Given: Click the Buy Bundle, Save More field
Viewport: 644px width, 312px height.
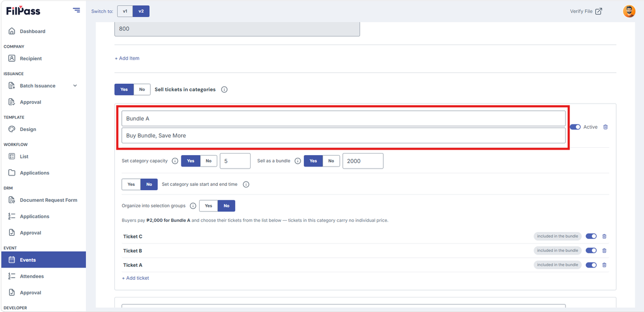Looking at the screenshot, I should coord(343,135).
